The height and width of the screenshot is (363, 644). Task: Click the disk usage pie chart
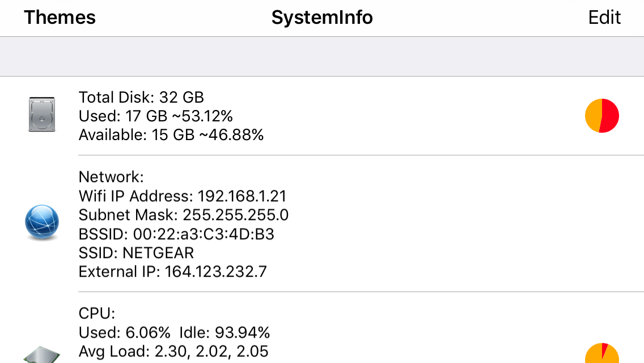(x=602, y=115)
